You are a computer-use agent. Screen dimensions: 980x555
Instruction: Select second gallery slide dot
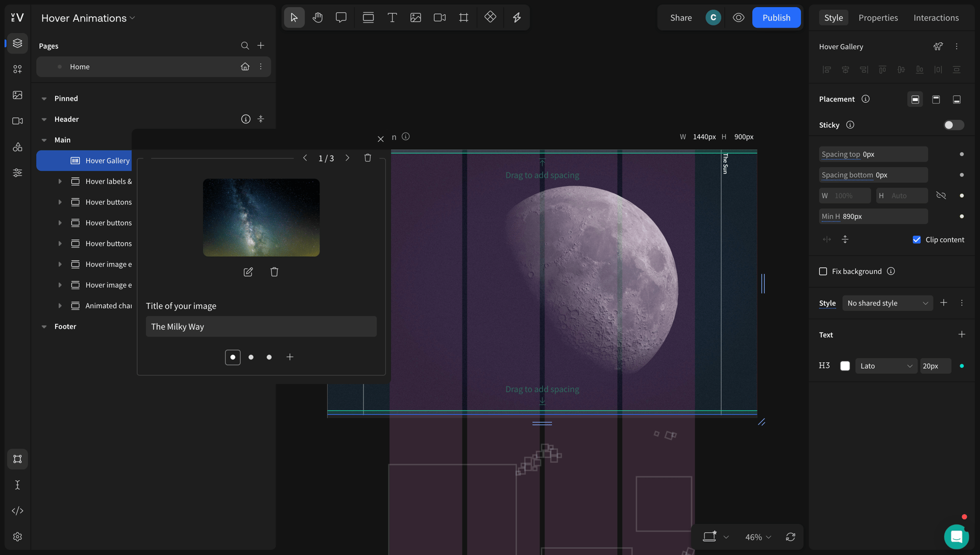(x=251, y=357)
